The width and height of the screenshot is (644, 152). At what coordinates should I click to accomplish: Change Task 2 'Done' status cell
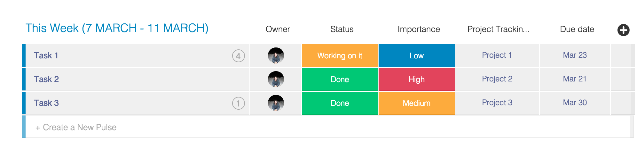coord(340,80)
